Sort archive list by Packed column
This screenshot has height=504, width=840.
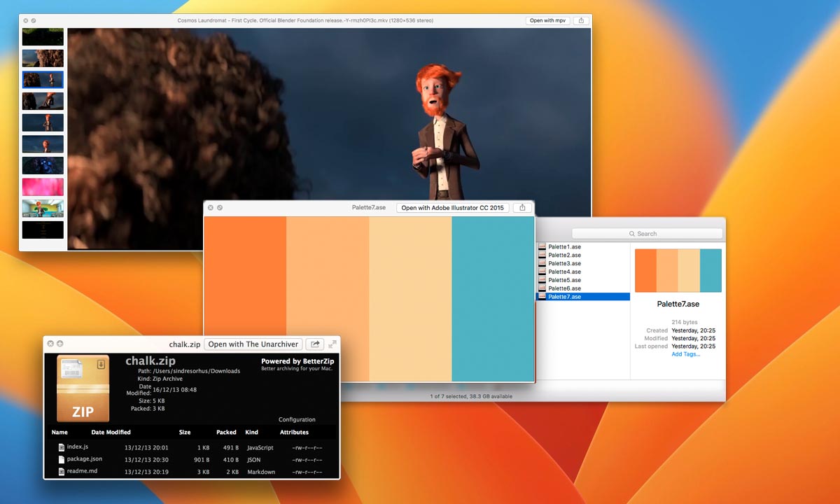226,433
